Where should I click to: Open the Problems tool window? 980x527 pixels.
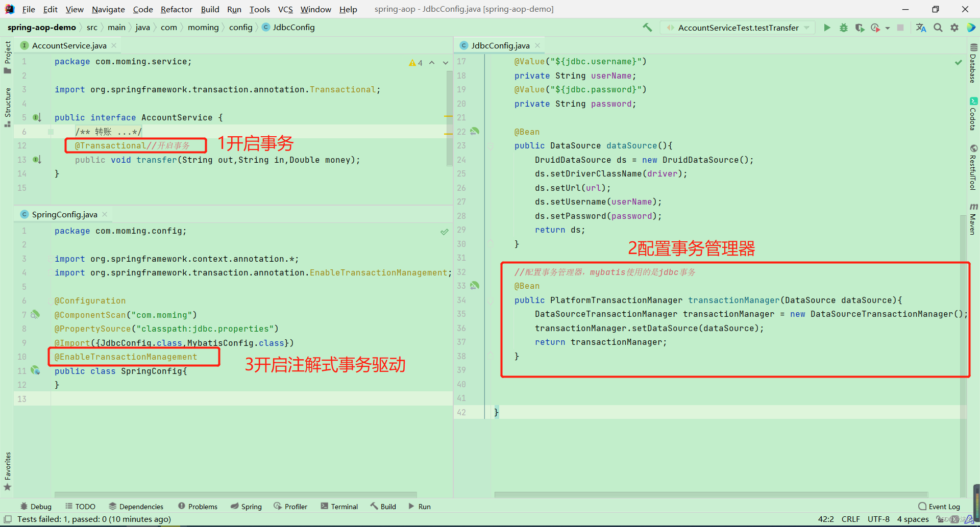198,507
